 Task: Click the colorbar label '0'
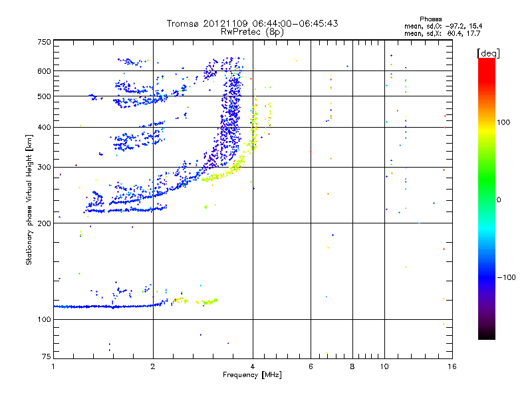499,200
